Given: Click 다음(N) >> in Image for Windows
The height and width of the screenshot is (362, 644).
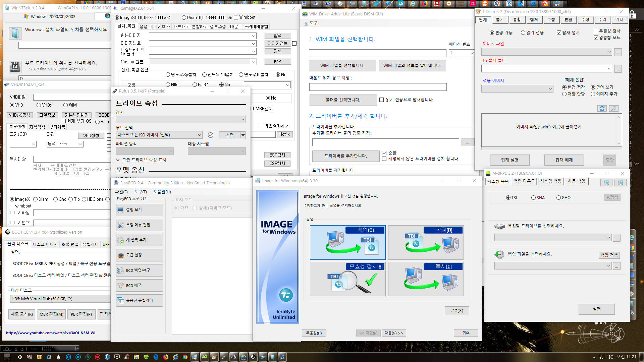Looking at the screenshot, I should (x=394, y=333).
